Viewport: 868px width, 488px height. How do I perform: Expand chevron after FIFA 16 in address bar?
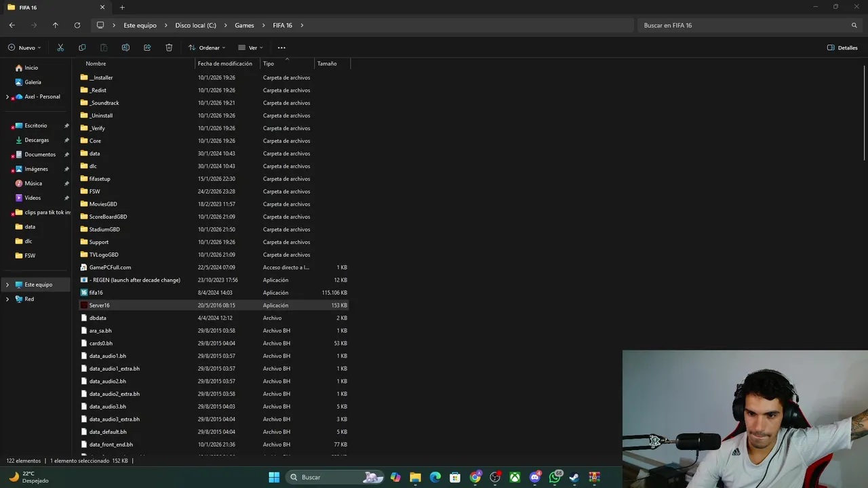click(302, 25)
